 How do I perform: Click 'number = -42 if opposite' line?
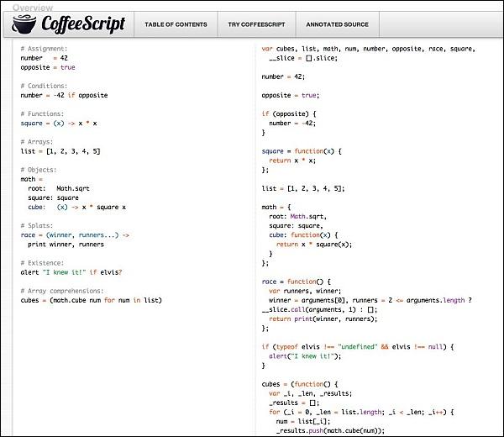(x=65, y=96)
